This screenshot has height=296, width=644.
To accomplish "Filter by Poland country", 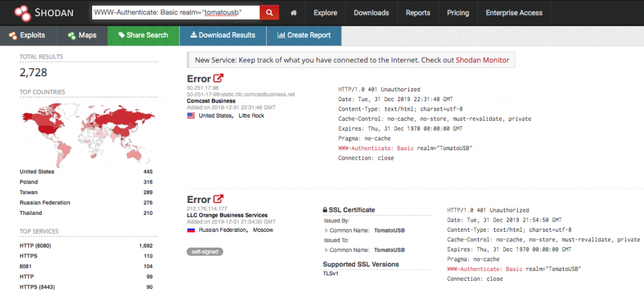I will point(29,182).
